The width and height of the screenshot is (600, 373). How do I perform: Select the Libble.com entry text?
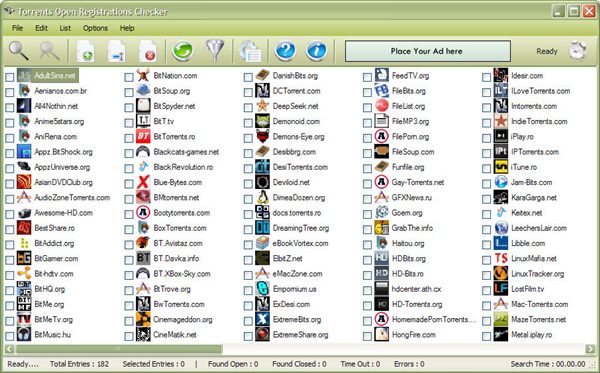pyautogui.click(x=528, y=243)
